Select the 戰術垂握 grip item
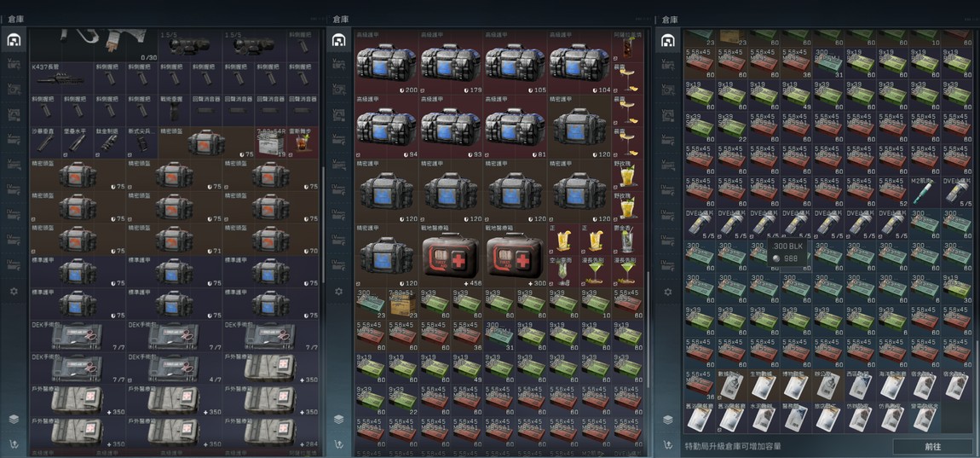Viewport: 980px width, 458px height. tap(175, 110)
